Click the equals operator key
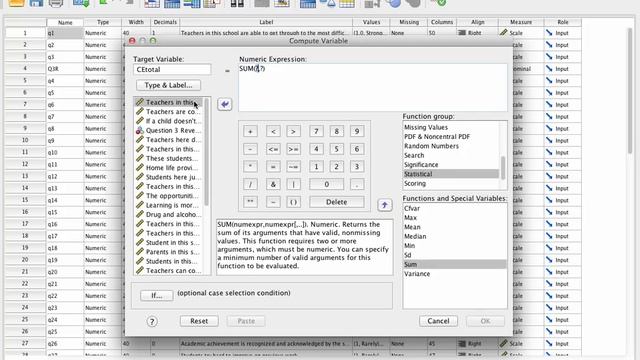The image size is (640, 360). point(273,167)
